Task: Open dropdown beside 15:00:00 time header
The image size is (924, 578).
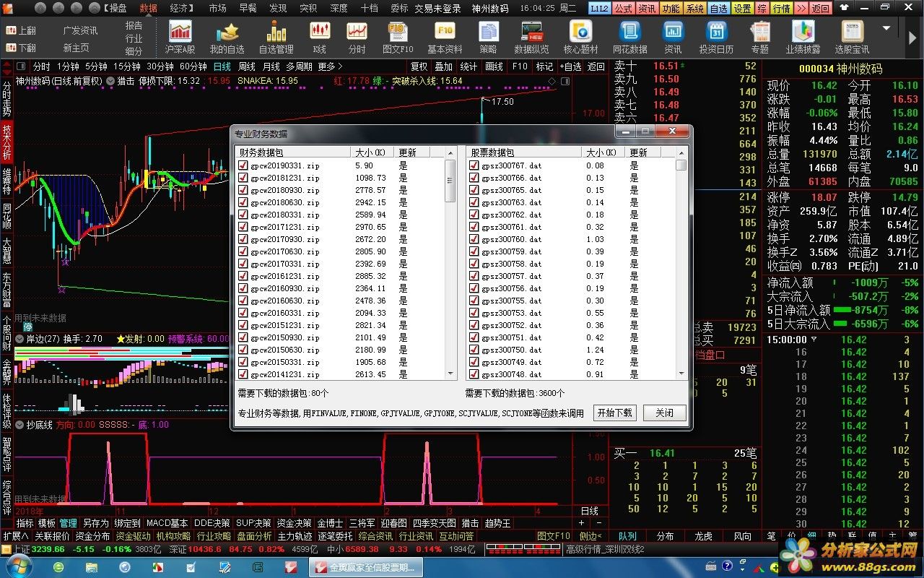Action: point(814,339)
